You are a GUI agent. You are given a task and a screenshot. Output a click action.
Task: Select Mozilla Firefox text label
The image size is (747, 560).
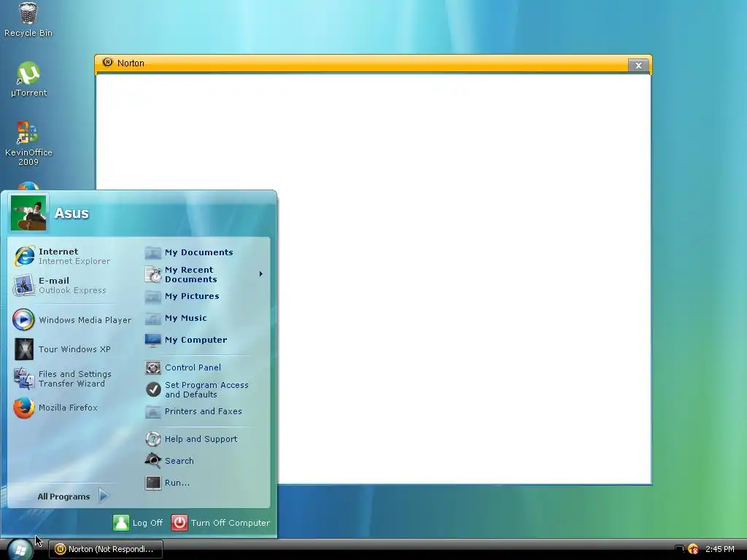pyautogui.click(x=68, y=408)
